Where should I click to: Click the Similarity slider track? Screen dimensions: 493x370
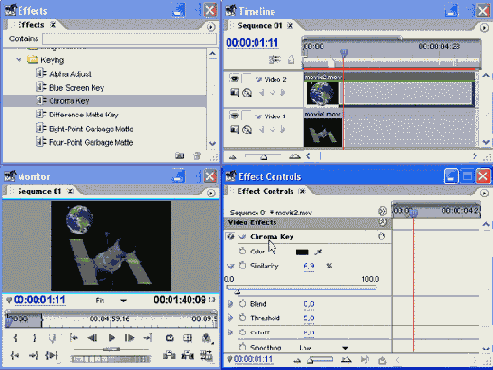click(x=302, y=288)
